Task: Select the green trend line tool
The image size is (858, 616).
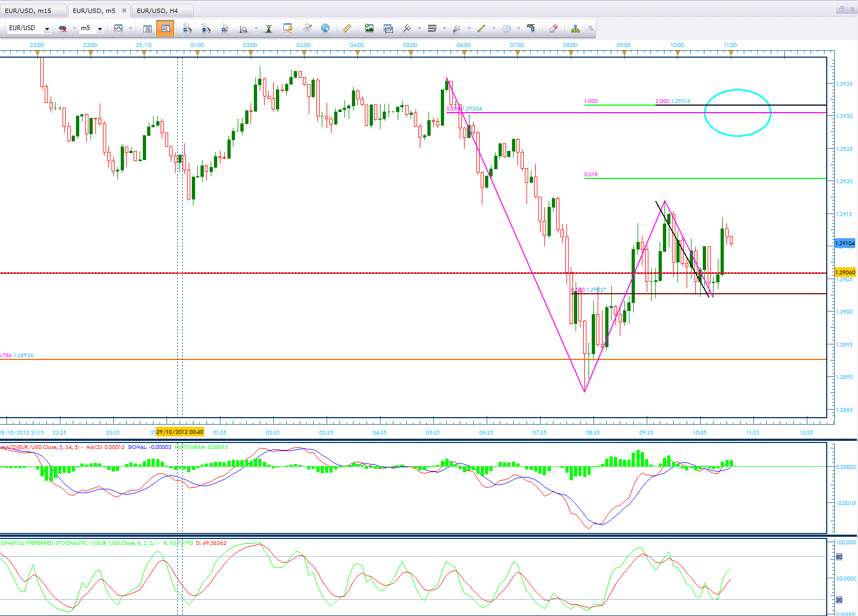Action: click(x=481, y=29)
